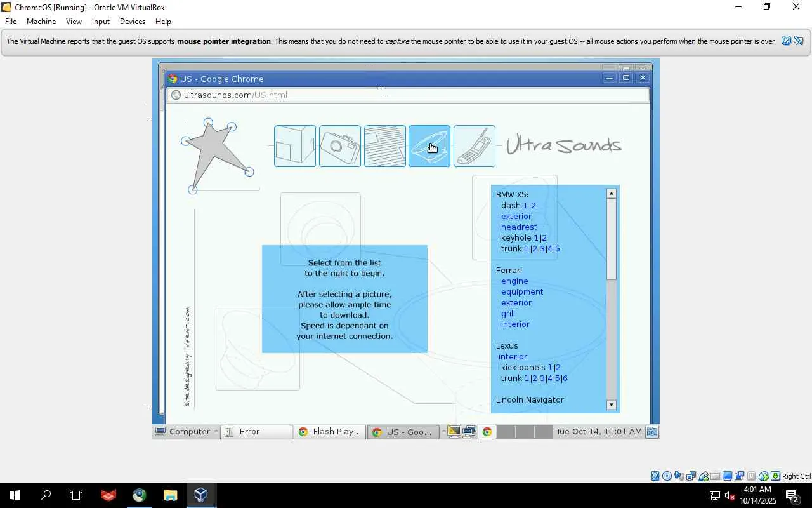Open Lexus kick panels picture 1
This screenshot has width=812, height=508.
(550, 368)
